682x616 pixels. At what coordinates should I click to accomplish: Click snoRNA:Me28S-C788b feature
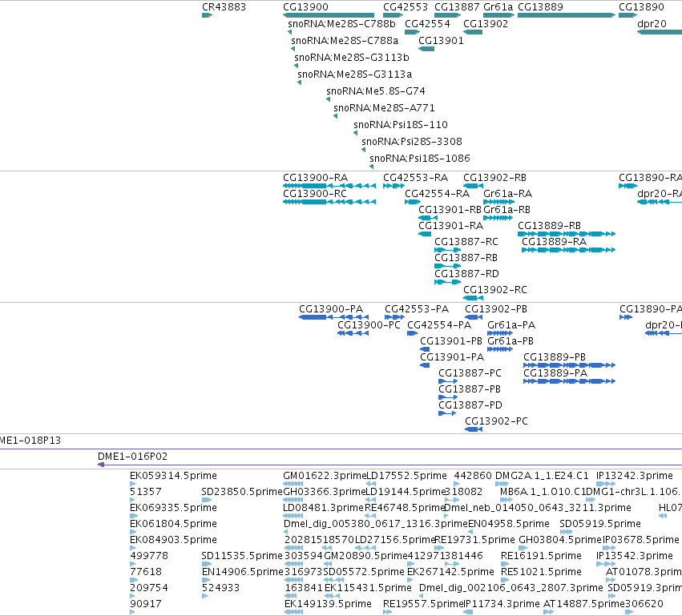pyautogui.click(x=289, y=32)
